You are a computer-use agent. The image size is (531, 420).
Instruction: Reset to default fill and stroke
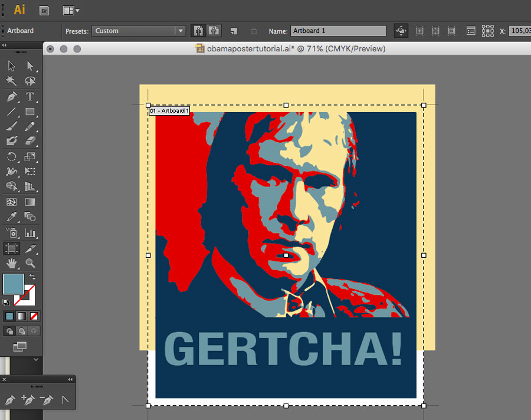point(6,302)
